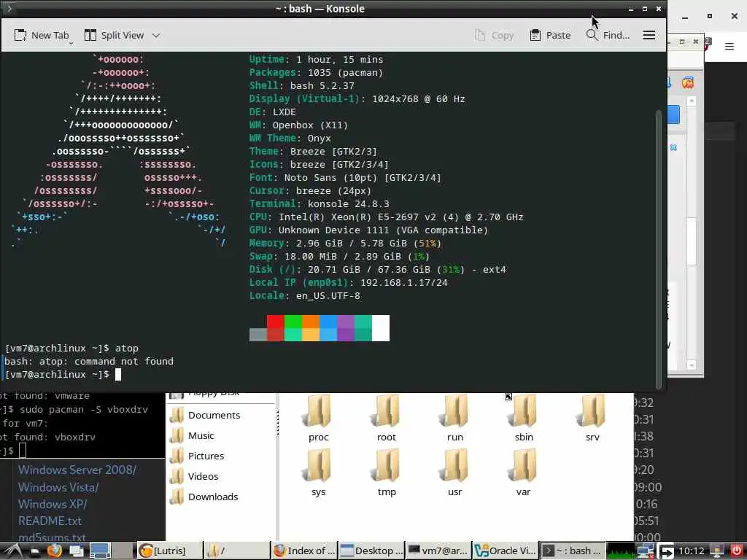Viewport: 747px width, 560px height.
Task: Open the Windows Vista/ directory link
Action: coord(58,488)
